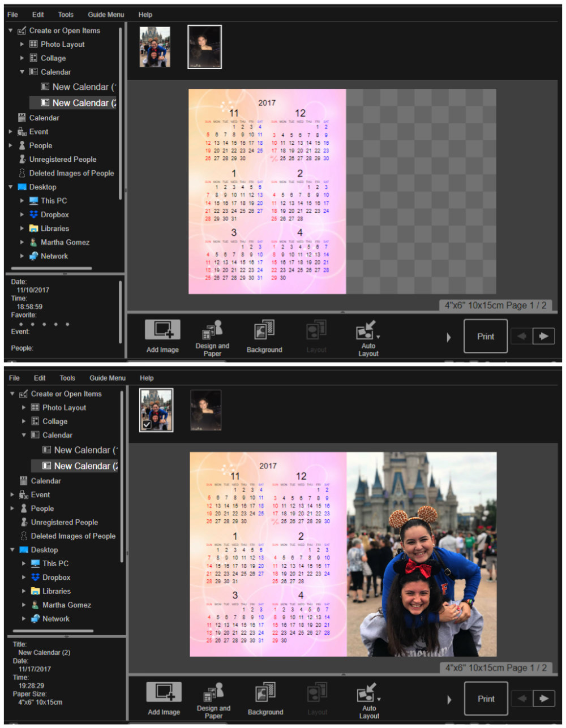This screenshot has width=566, height=728.
Task: Select Collage in the upper window tree
Action: pos(53,58)
